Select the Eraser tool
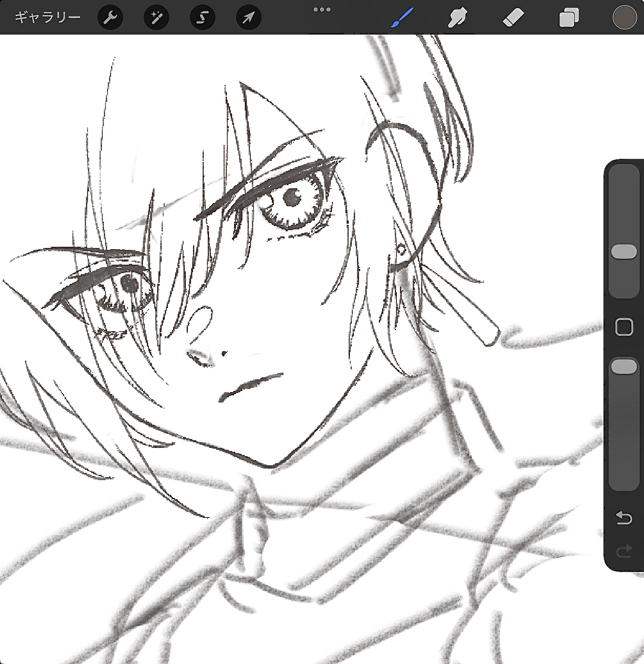644x664 pixels. (513, 18)
